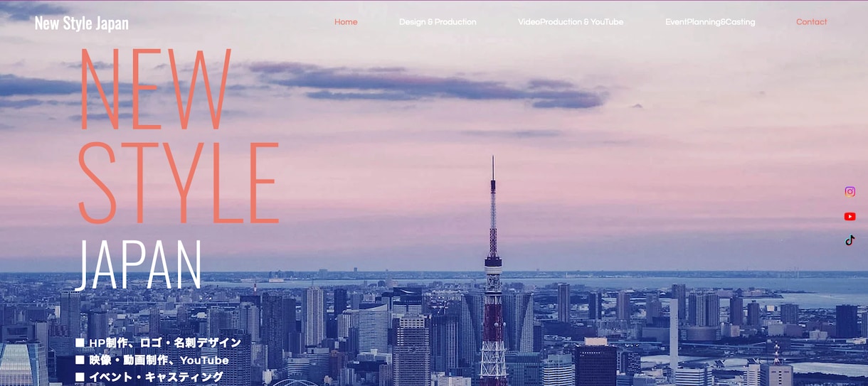Click the 映像・動画制作、YouTube line
868x386 pixels.
(x=152, y=360)
